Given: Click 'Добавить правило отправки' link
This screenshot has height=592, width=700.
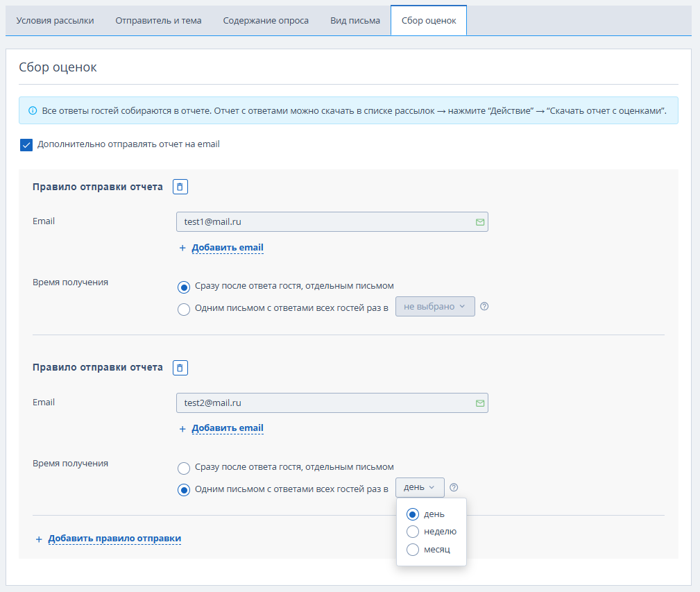Looking at the screenshot, I should [x=114, y=539].
